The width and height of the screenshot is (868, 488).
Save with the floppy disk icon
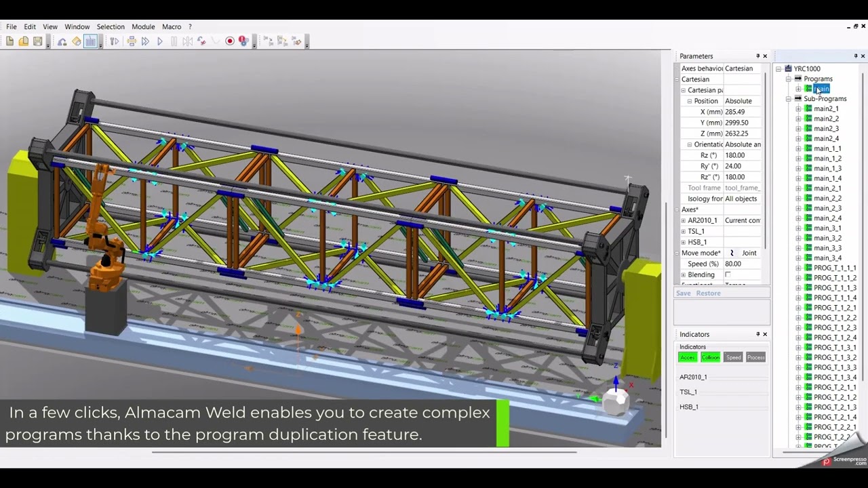click(37, 41)
